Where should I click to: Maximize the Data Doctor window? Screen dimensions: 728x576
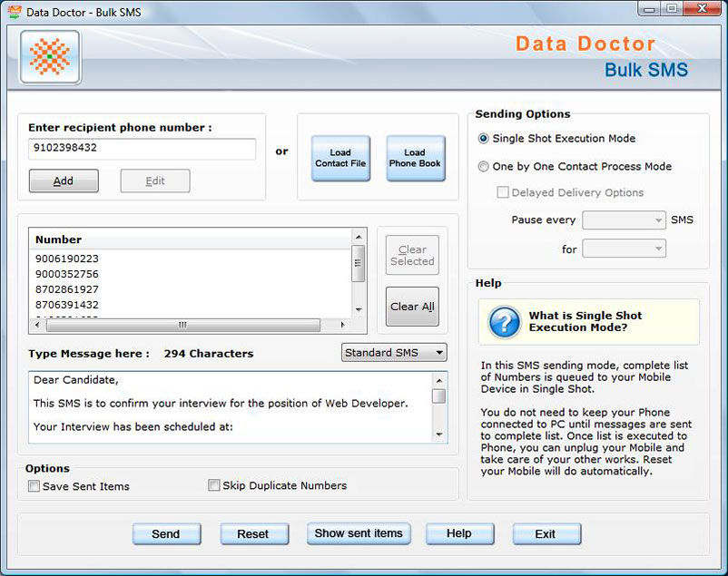click(x=672, y=9)
